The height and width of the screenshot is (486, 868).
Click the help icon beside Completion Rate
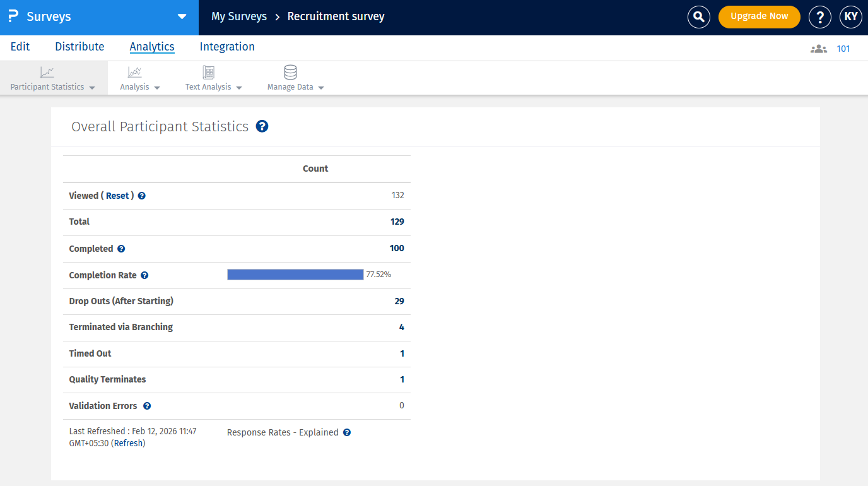tap(144, 275)
